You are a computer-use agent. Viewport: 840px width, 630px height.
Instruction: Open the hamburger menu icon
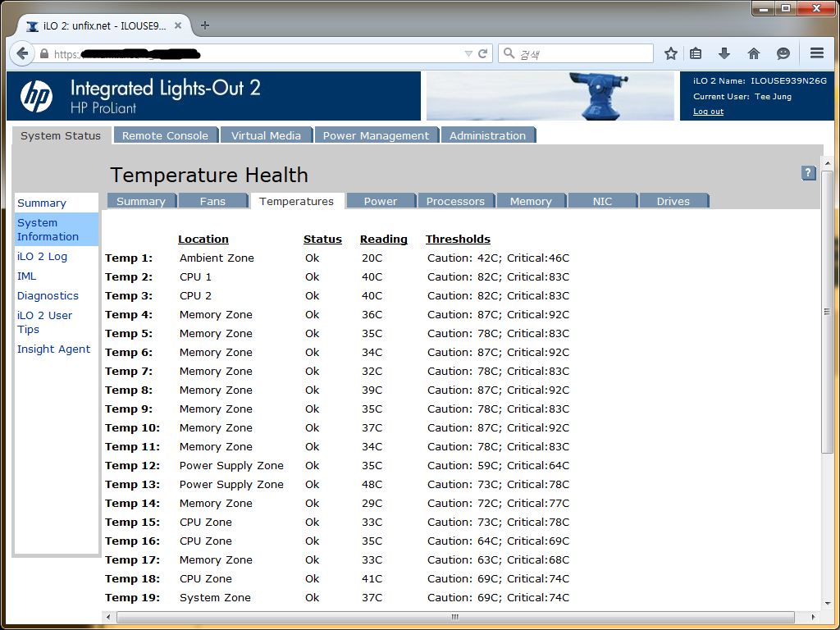point(816,53)
